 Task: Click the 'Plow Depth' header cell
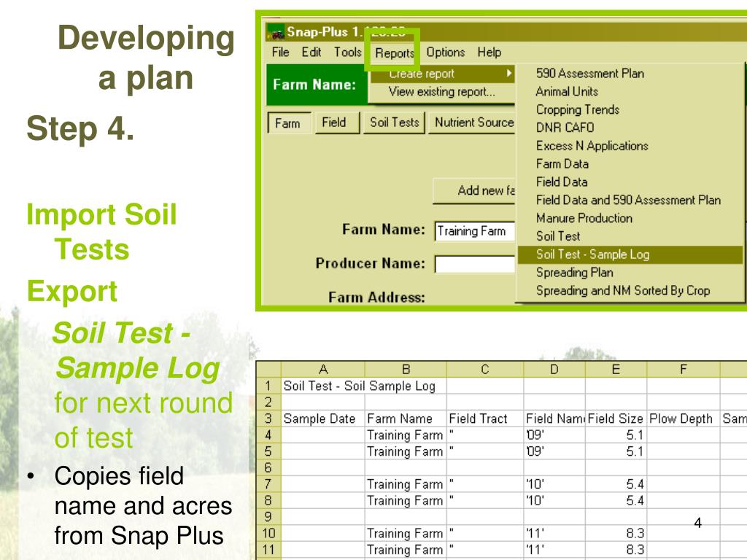(x=683, y=419)
